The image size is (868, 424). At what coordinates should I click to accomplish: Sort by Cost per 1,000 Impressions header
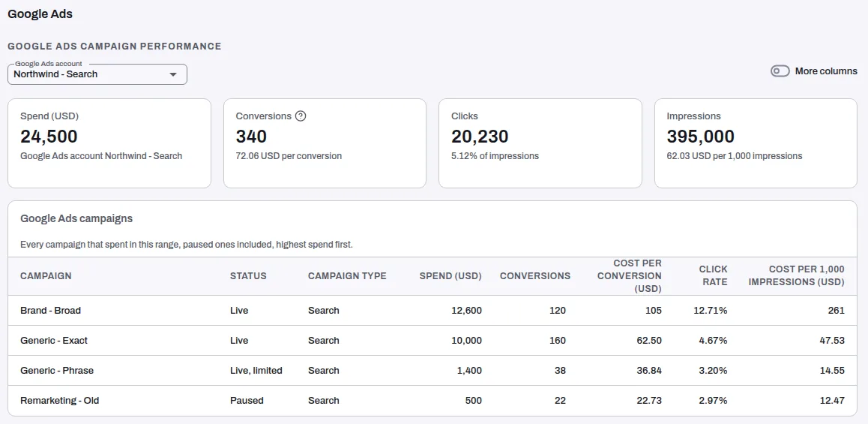click(x=796, y=275)
